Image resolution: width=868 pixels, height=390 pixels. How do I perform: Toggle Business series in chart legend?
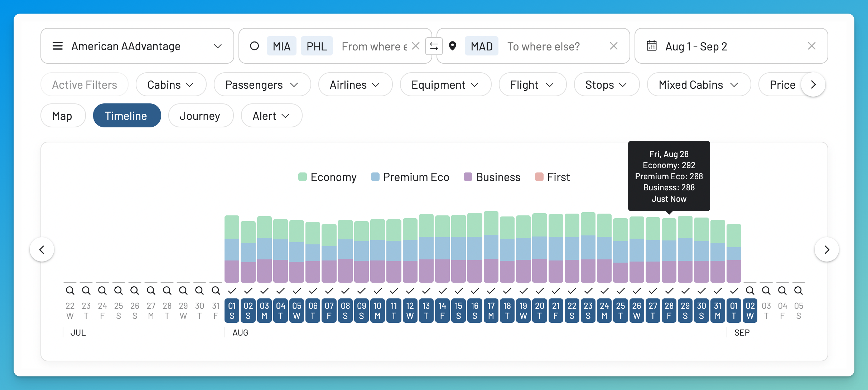[492, 177]
